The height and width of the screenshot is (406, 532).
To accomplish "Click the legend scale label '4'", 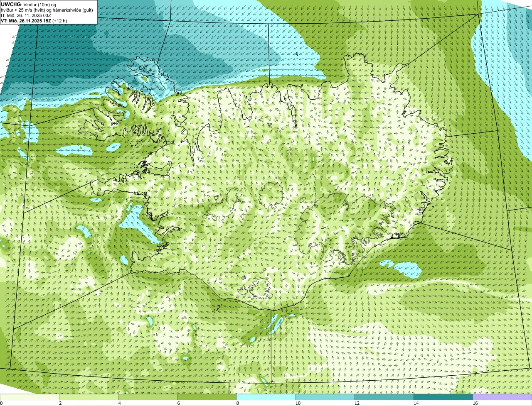I will pyautogui.click(x=119, y=403).
